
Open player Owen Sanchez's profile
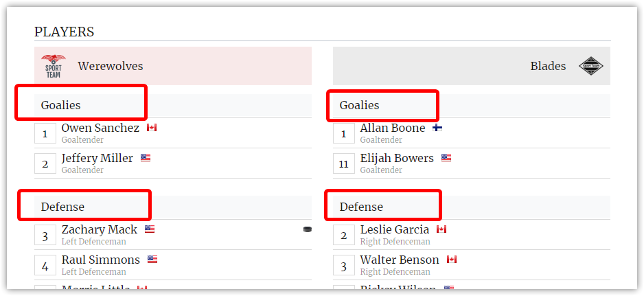click(100, 128)
